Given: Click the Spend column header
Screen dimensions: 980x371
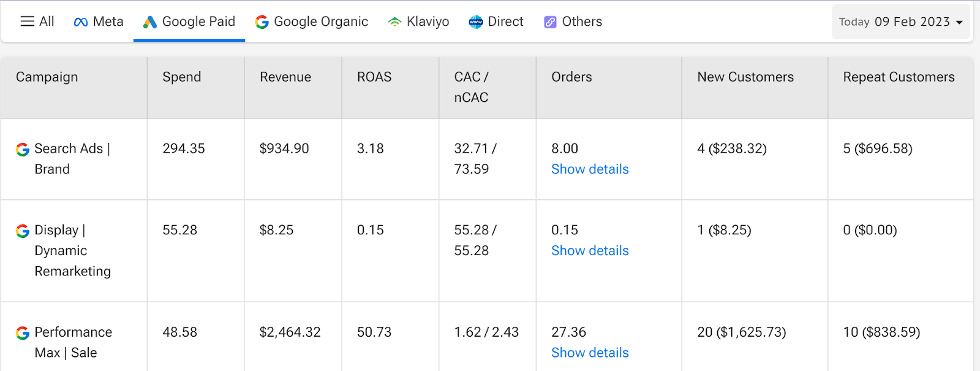Looking at the screenshot, I should click(182, 77).
